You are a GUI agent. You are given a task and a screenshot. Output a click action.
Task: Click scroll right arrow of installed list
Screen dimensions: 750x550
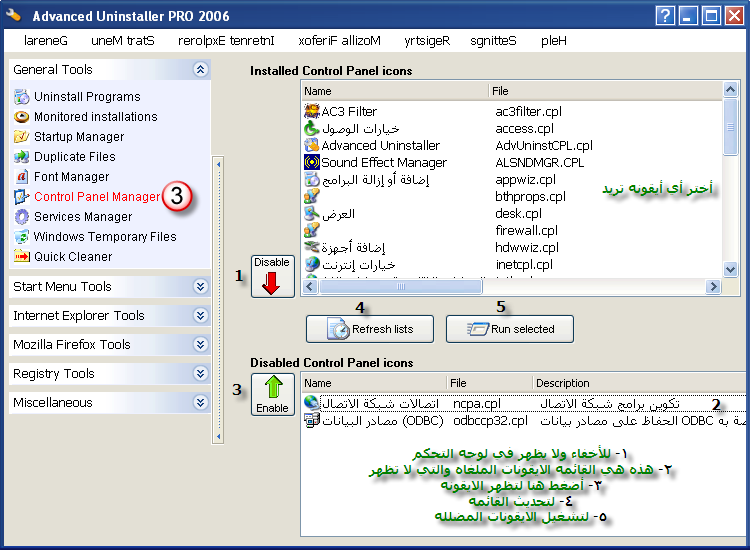coord(713,286)
